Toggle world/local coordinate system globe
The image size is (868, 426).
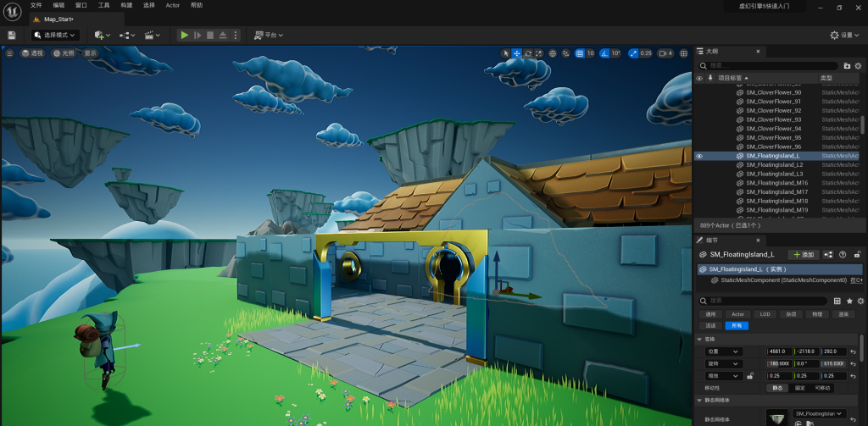(x=553, y=53)
